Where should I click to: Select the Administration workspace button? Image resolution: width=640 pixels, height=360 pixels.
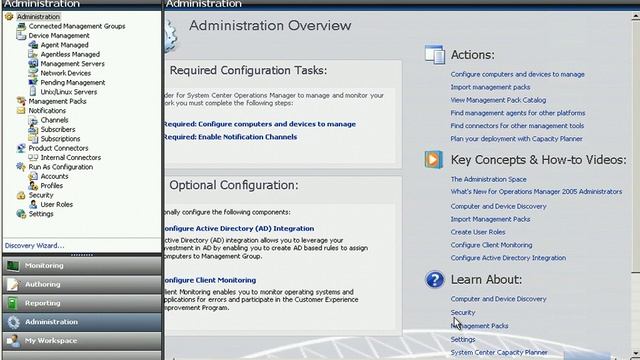coord(82,322)
